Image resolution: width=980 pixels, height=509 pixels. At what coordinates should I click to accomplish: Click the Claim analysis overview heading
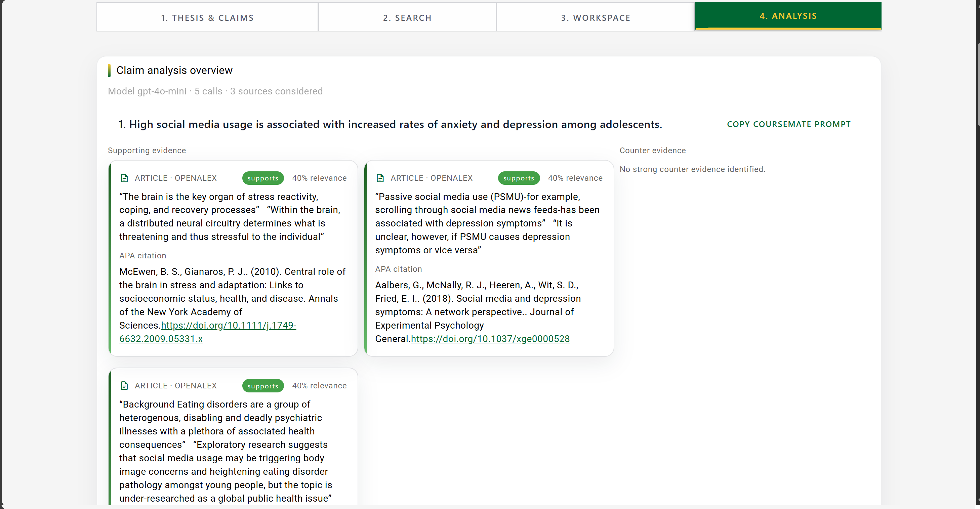tap(174, 70)
